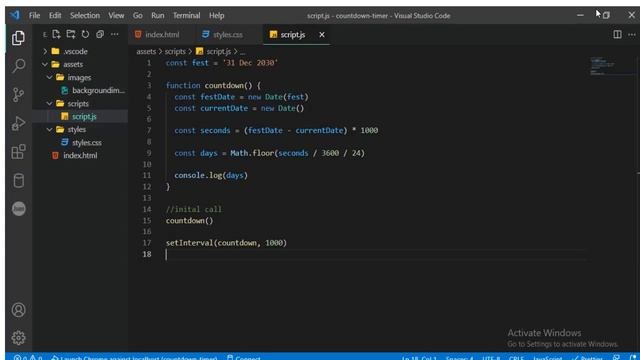Expand the .vscode folder
Image resolution: width=640 pixels, height=360 pixels.
click(45, 51)
